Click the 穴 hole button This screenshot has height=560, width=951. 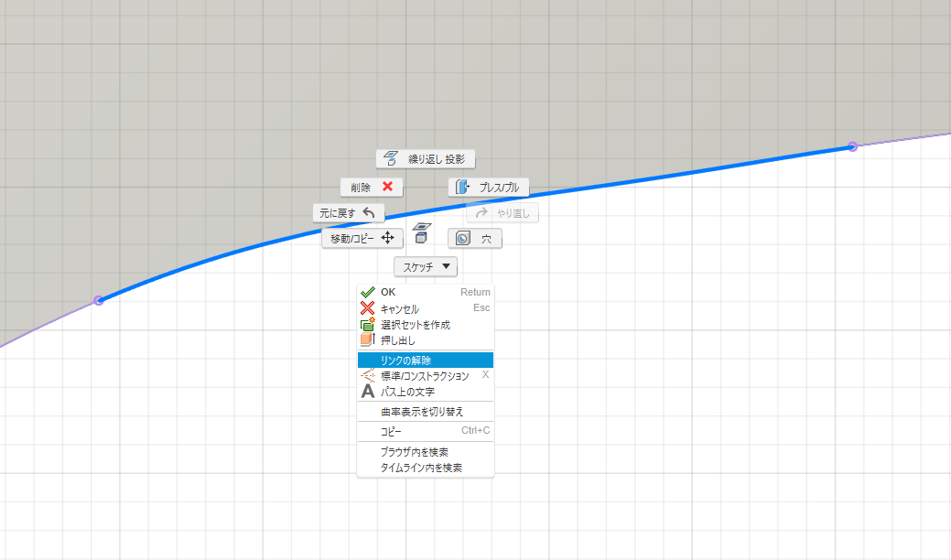click(474, 238)
